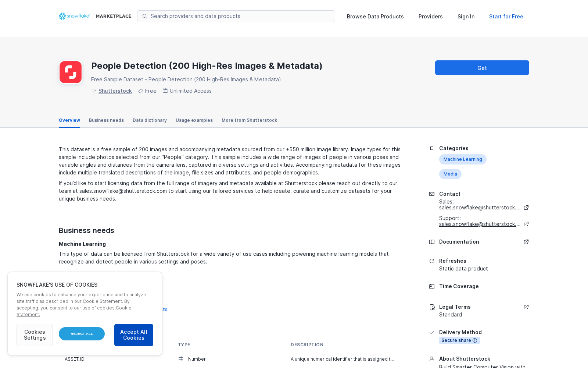The image size is (588, 368).
Task: Open Cookies Settings
Action: pos(35,335)
